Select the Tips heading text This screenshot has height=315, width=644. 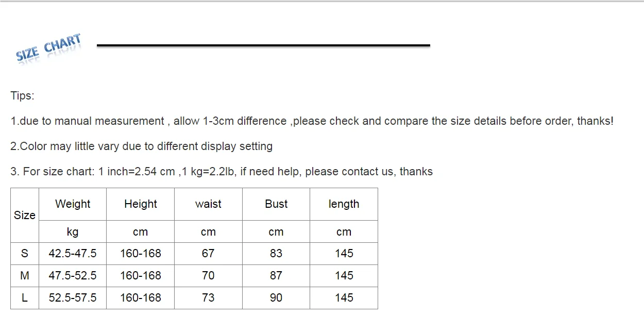point(23,96)
